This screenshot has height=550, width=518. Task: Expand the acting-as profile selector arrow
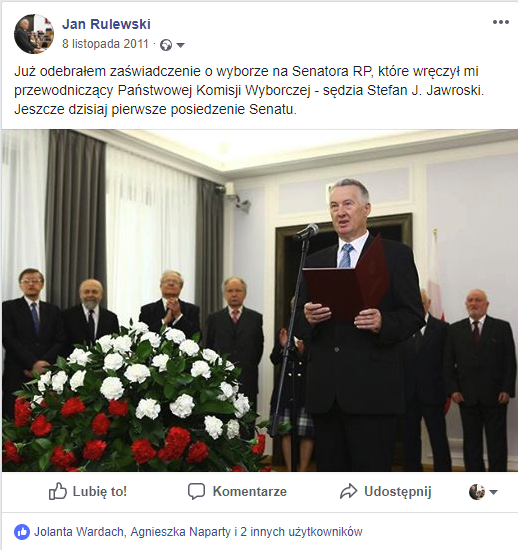click(x=493, y=492)
